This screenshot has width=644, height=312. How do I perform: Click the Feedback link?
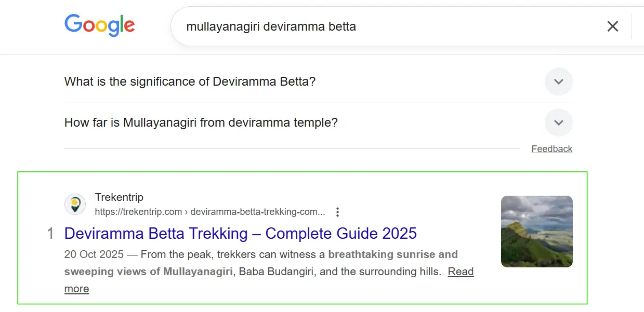(x=551, y=149)
